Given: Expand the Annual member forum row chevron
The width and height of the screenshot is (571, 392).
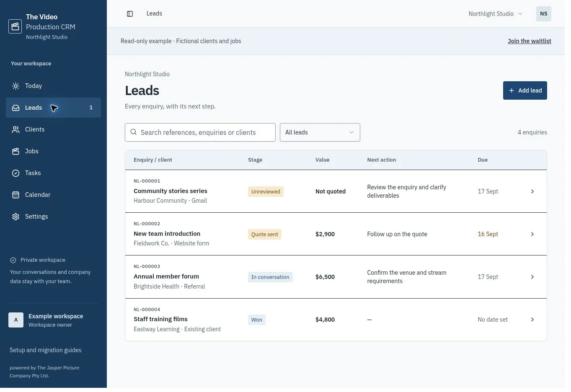Looking at the screenshot, I should 532,277.
